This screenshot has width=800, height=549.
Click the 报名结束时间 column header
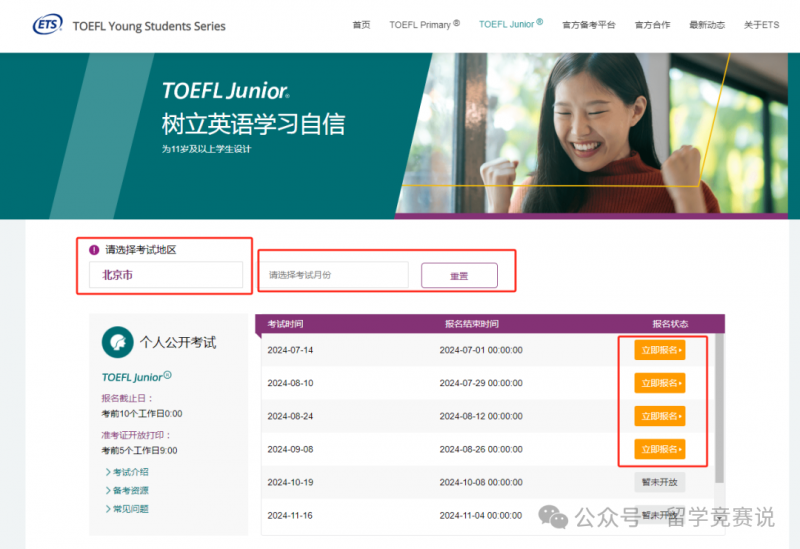[x=472, y=324]
